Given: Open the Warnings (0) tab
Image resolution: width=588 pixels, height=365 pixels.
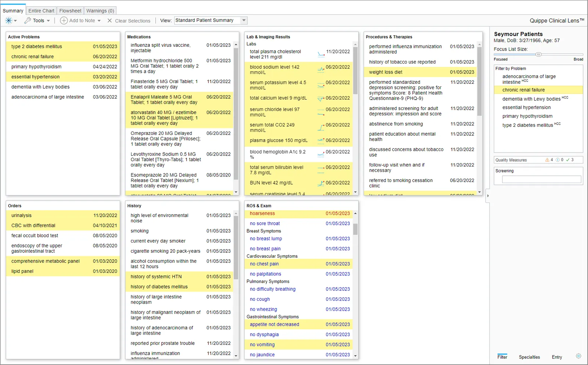Looking at the screenshot, I should click(x=100, y=11).
